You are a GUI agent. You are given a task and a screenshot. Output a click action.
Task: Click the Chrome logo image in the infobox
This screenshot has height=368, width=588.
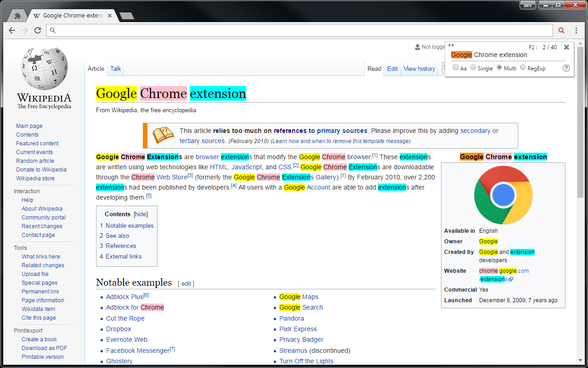click(503, 195)
